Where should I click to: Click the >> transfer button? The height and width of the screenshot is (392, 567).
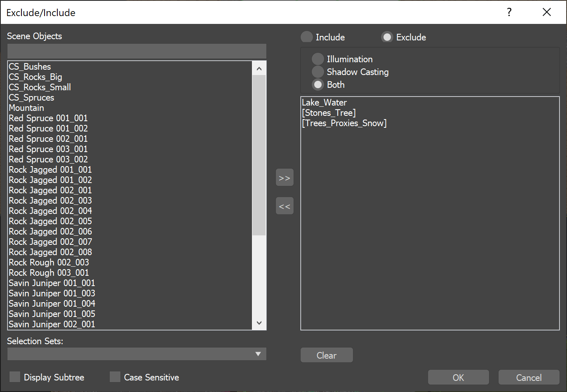(x=285, y=177)
